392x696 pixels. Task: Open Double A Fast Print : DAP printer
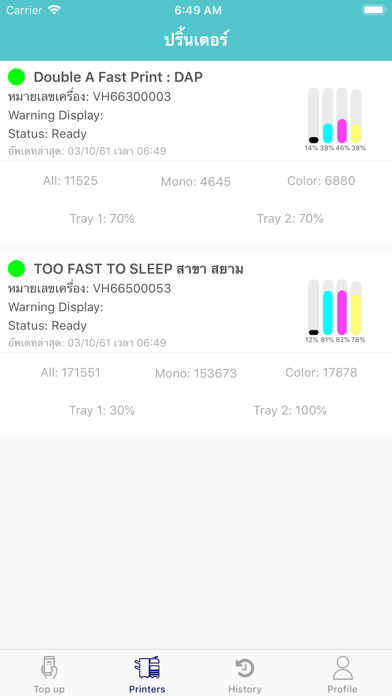118,77
